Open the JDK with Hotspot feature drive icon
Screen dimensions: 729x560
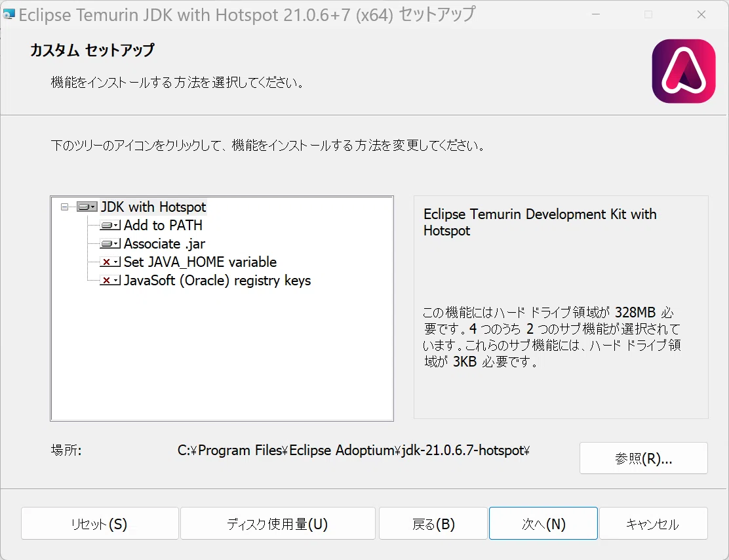pyautogui.click(x=87, y=207)
